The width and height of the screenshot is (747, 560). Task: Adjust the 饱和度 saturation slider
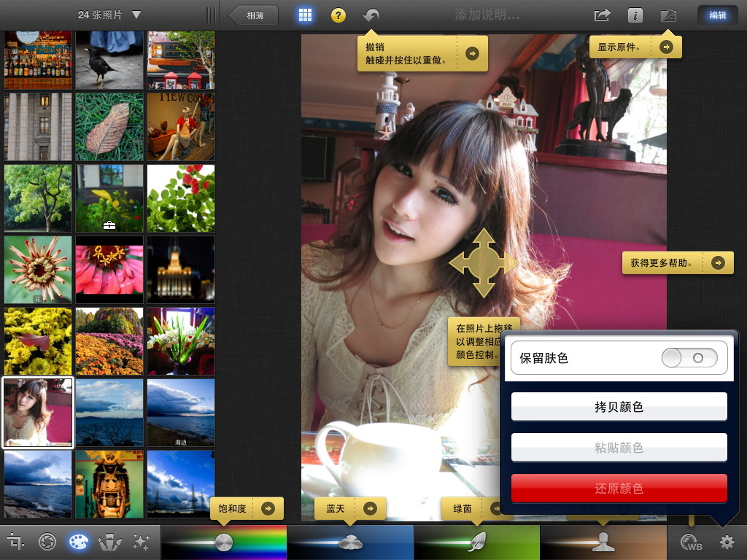click(222, 542)
